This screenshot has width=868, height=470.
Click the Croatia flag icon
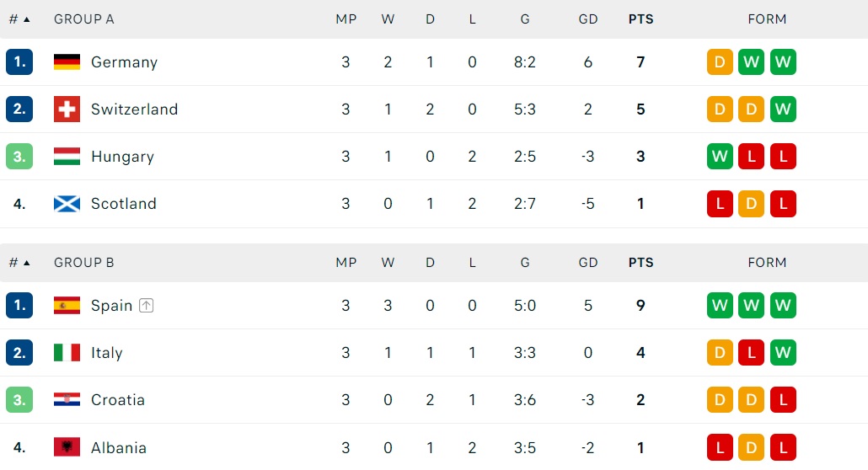coord(67,400)
